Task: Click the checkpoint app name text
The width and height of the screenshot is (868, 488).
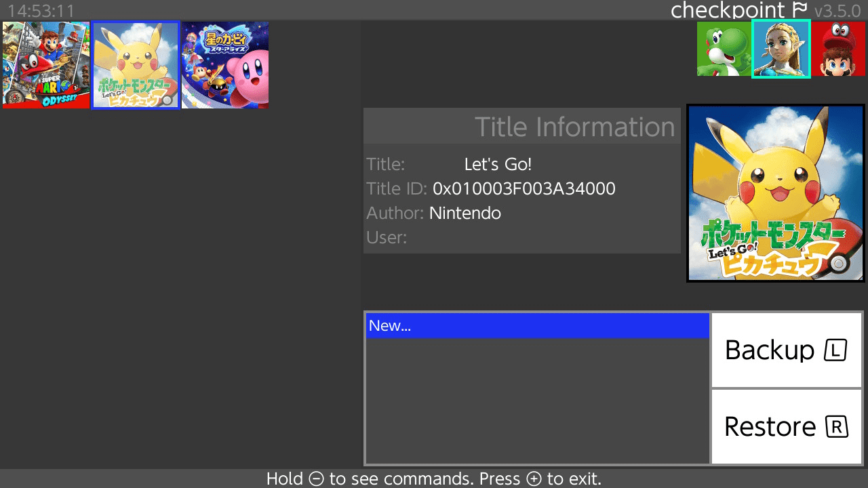Action: coord(729,10)
